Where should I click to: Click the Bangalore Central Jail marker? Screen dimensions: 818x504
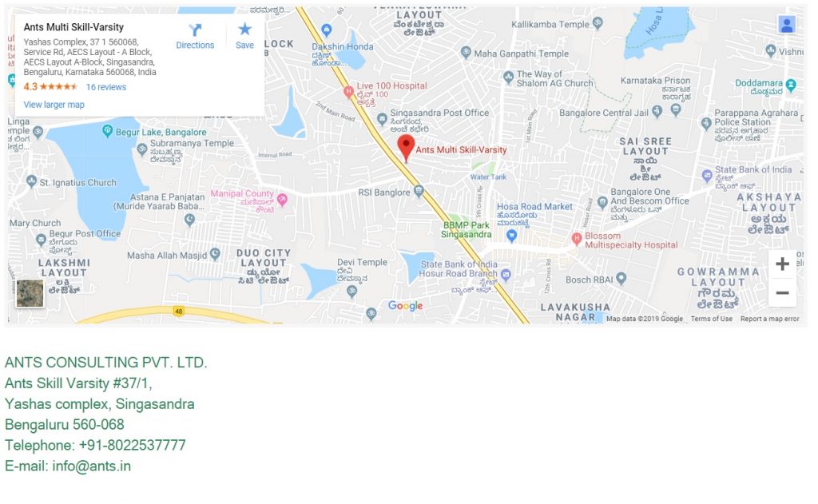click(657, 110)
